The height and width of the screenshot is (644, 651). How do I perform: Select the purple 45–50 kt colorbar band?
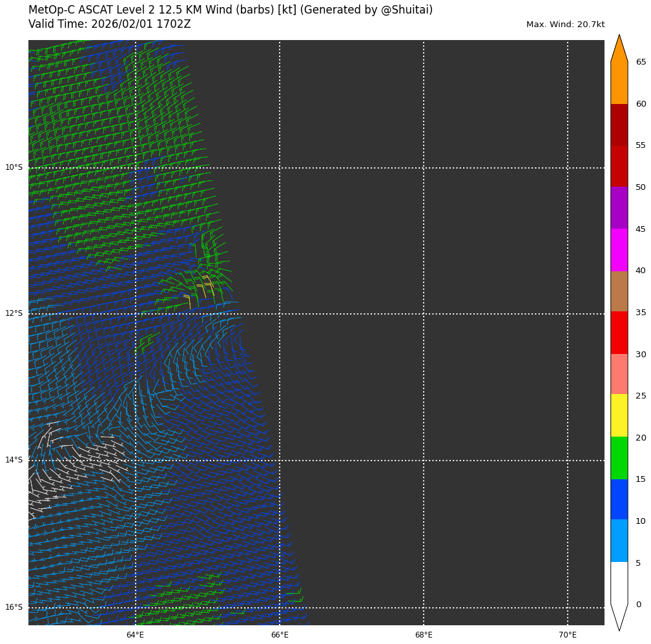point(619,208)
